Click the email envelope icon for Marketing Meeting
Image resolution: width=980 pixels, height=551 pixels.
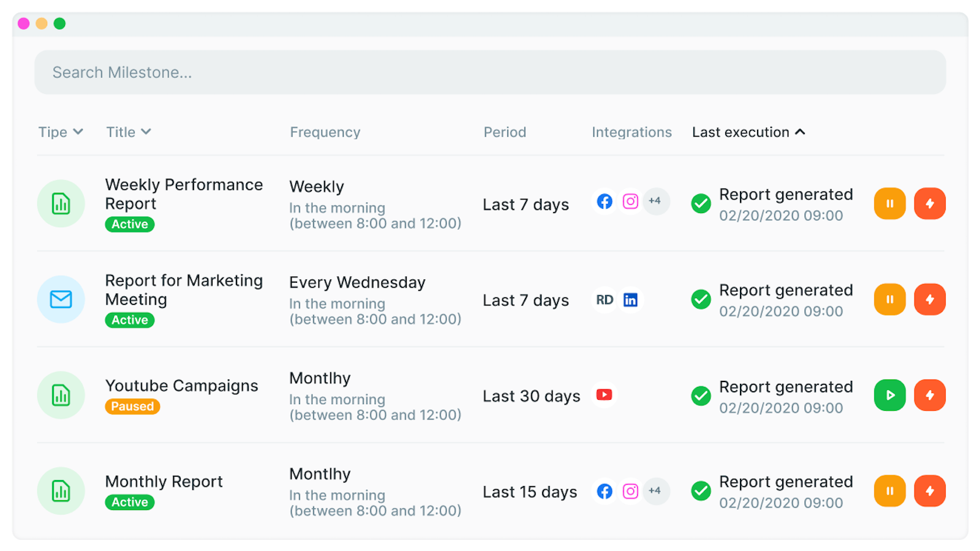[x=61, y=299]
